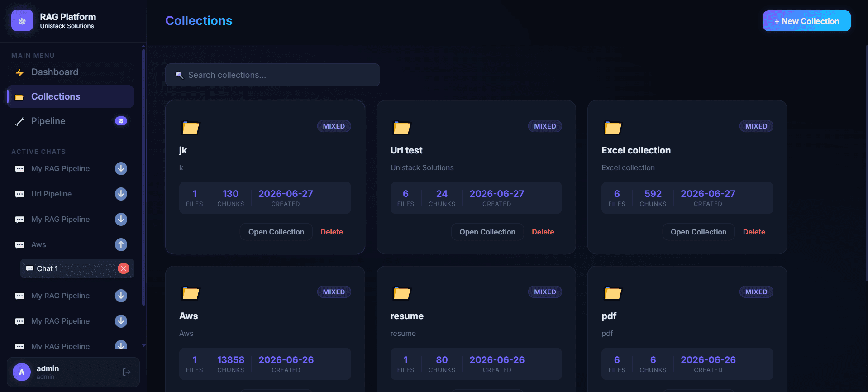
Task: Focus the Search collections input field
Action: pyautogui.click(x=272, y=75)
